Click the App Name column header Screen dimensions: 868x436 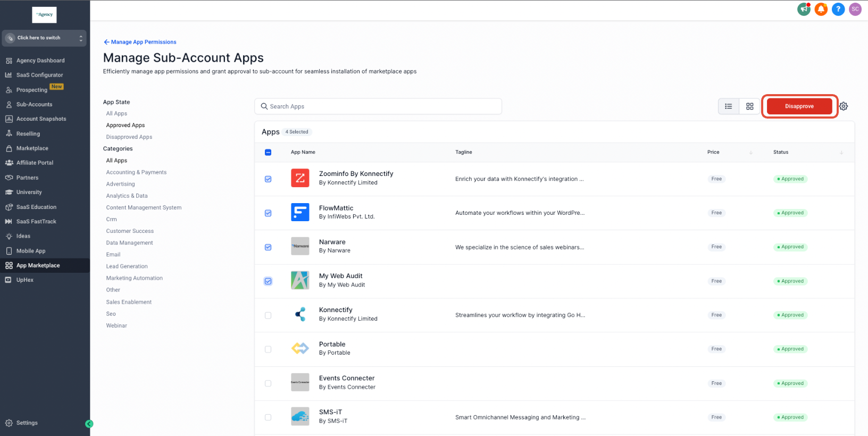pyautogui.click(x=303, y=152)
